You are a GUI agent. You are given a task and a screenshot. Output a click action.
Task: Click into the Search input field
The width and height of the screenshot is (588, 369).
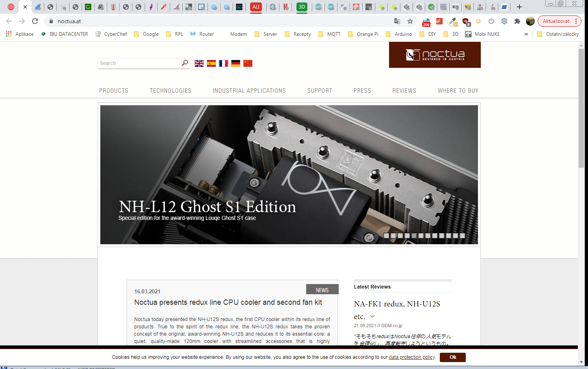[x=138, y=63]
